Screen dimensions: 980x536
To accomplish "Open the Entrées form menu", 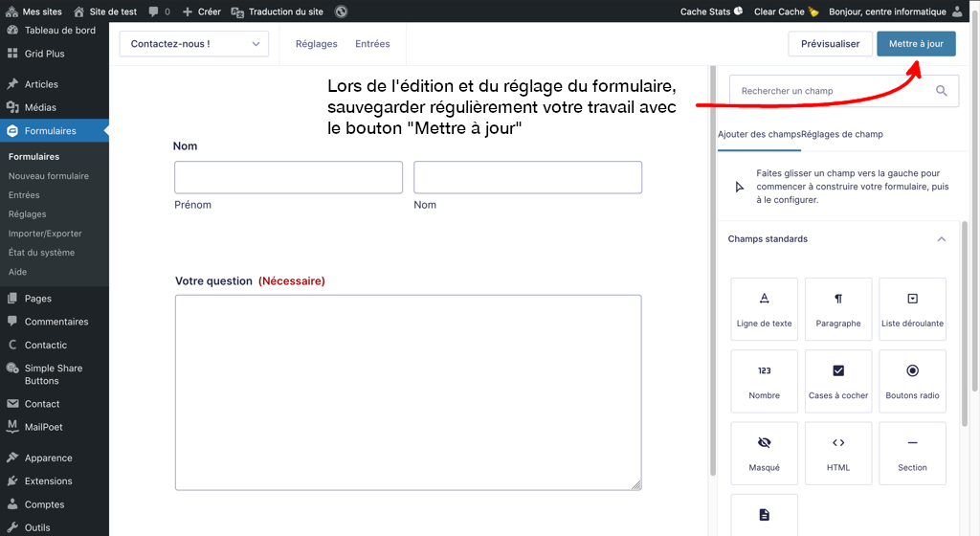I will pos(372,44).
